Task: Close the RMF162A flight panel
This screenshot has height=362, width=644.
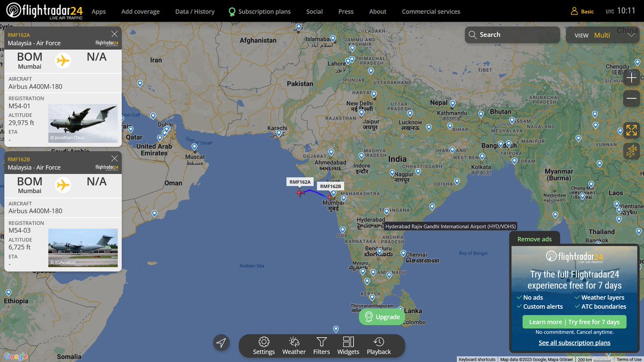Action: click(114, 34)
